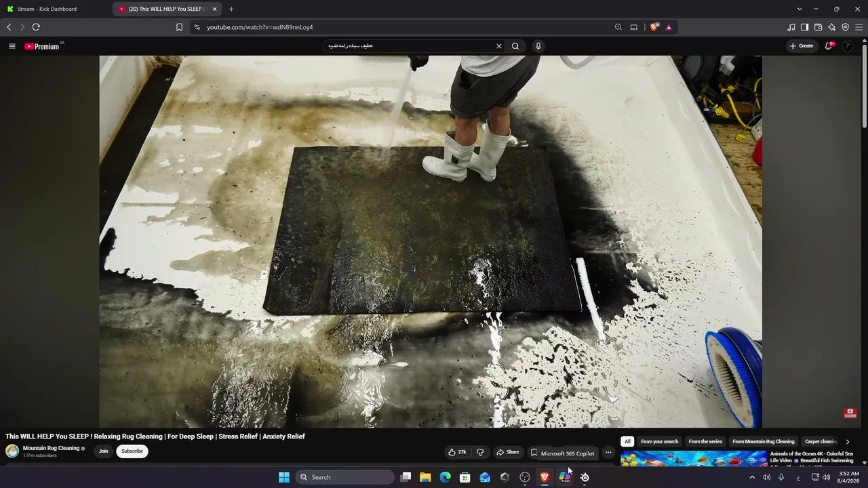The width and height of the screenshot is (868, 488).
Task: Launch Microsoft Edge from the taskbar
Action: point(445,477)
